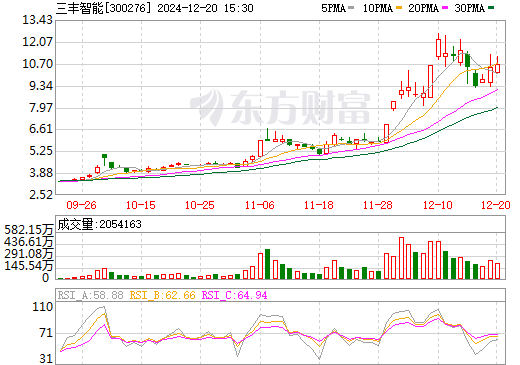Click the 10.70 price axis label
The width and height of the screenshot is (520, 365).
pos(37,64)
